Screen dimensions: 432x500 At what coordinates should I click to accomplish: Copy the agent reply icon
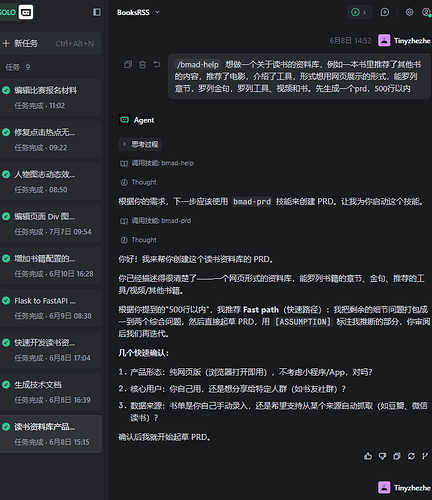(x=397, y=456)
